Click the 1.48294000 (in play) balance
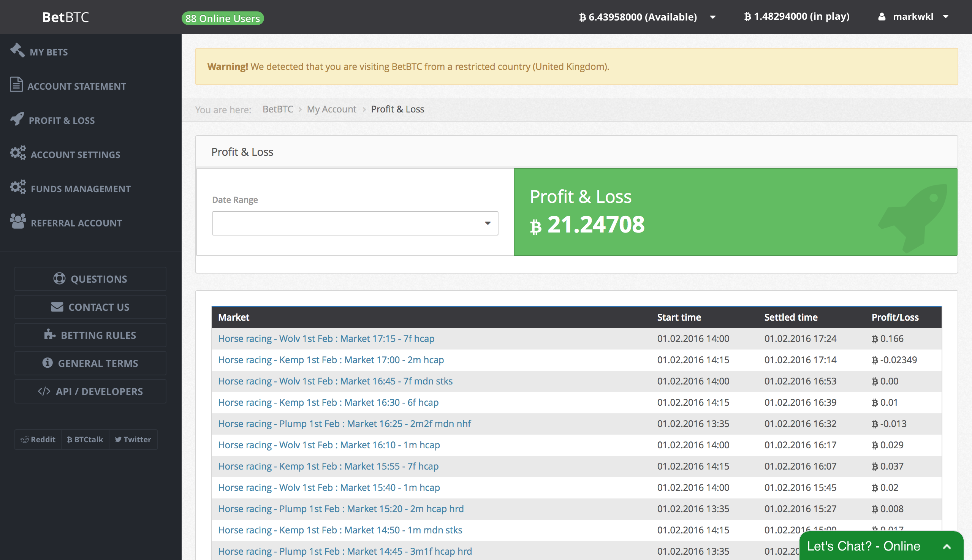972x560 pixels. 796,17
